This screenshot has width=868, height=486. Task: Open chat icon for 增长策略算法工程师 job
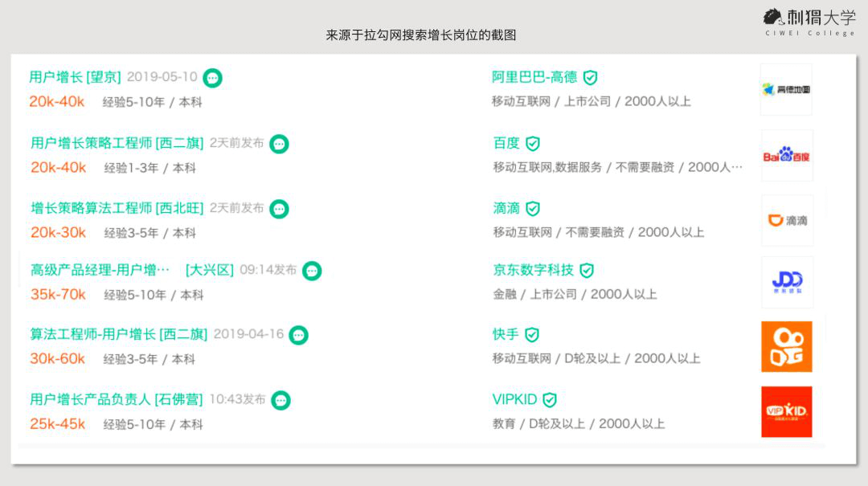coord(279,209)
